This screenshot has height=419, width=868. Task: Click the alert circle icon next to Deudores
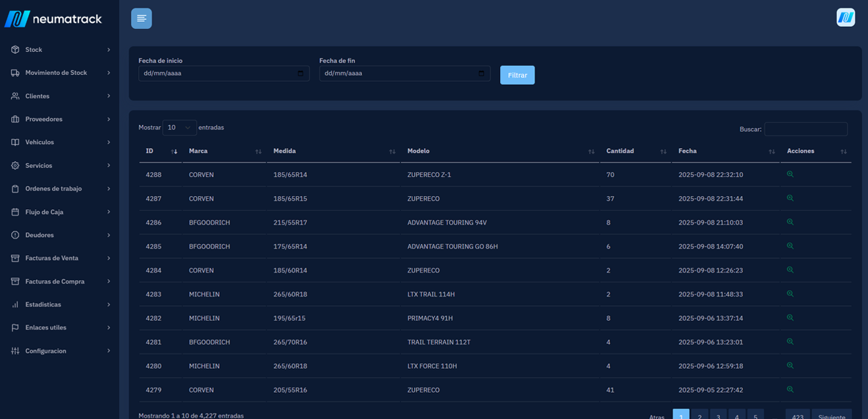tap(15, 235)
